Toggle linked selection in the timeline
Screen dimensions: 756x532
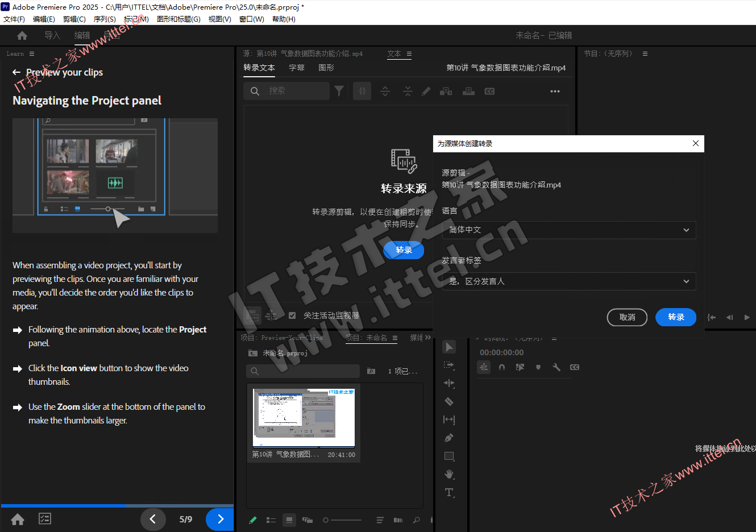click(520, 367)
